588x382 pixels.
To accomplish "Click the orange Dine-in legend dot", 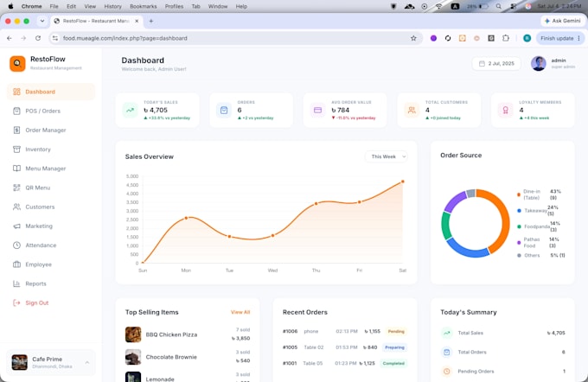I will click(519, 194).
